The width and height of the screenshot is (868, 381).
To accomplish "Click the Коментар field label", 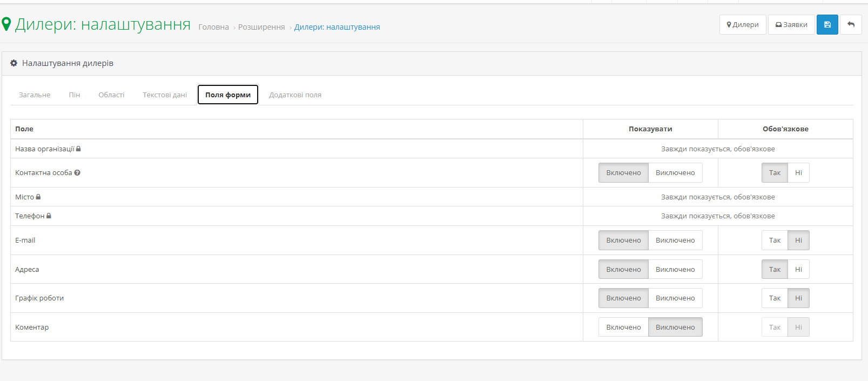I will click(32, 327).
